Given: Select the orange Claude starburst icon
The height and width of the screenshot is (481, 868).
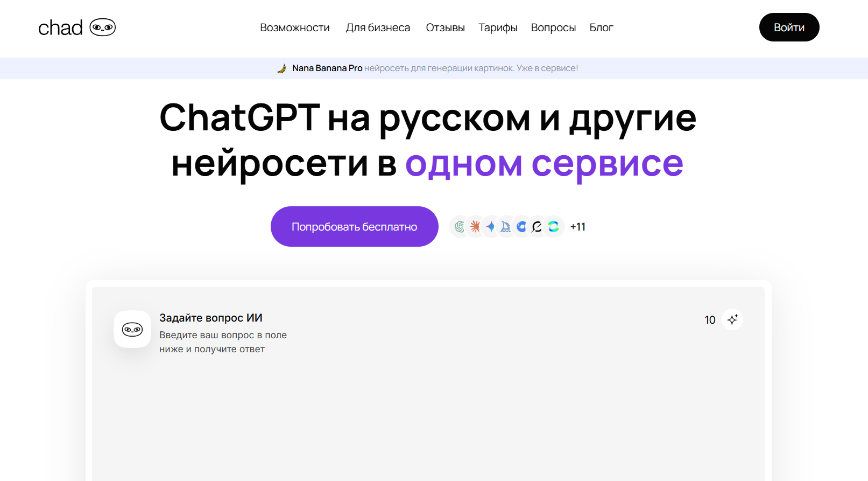Looking at the screenshot, I should point(475,227).
